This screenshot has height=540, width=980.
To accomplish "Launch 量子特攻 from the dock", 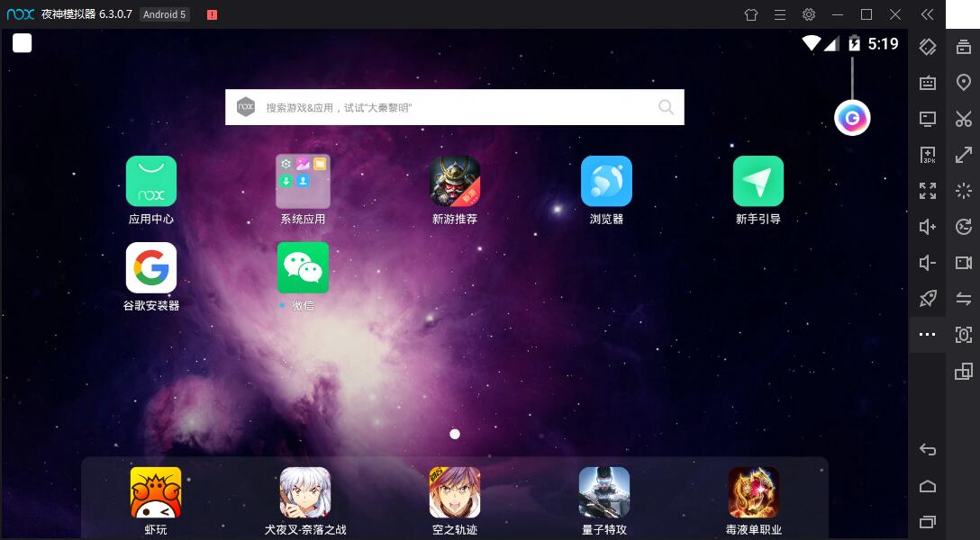I will 603,492.
